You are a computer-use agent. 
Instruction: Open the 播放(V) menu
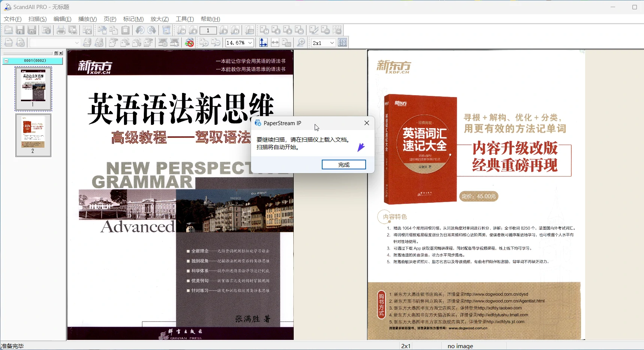pos(87,19)
